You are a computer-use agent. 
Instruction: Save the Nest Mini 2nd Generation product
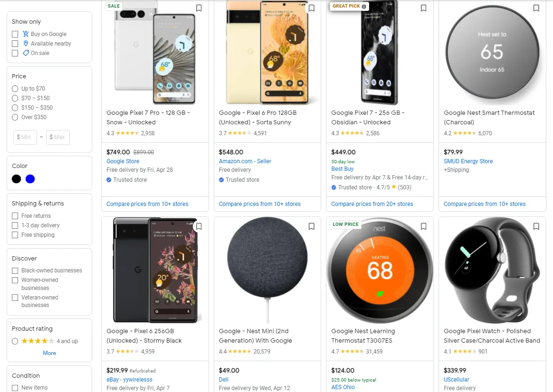(x=311, y=226)
